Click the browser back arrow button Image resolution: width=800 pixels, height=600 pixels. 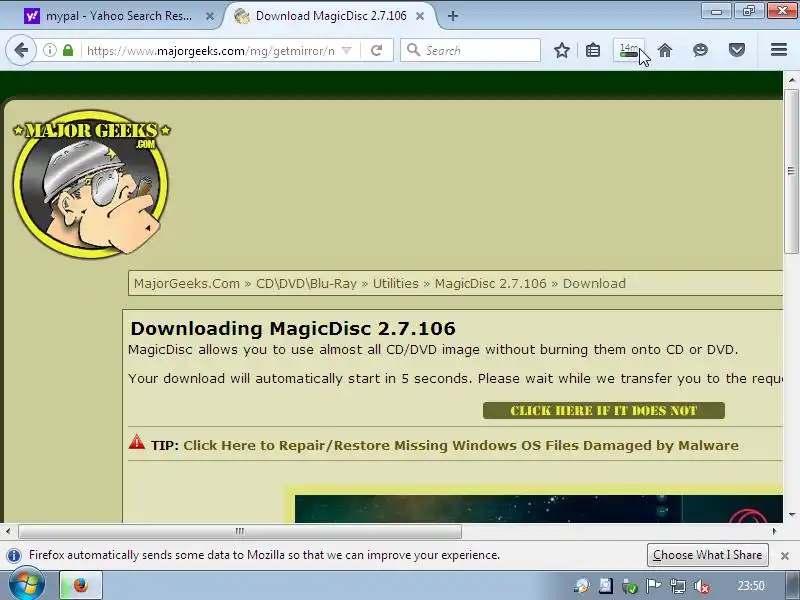pyautogui.click(x=21, y=50)
